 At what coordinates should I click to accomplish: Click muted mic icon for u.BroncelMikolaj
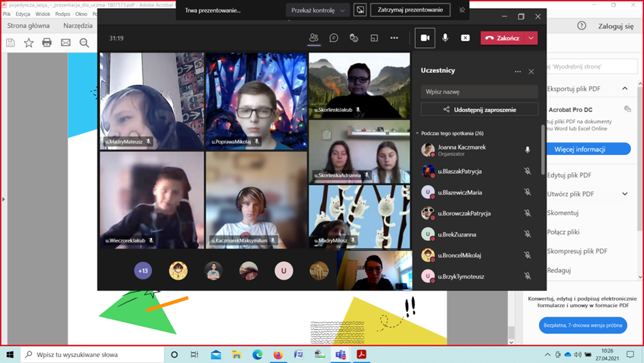click(x=527, y=255)
